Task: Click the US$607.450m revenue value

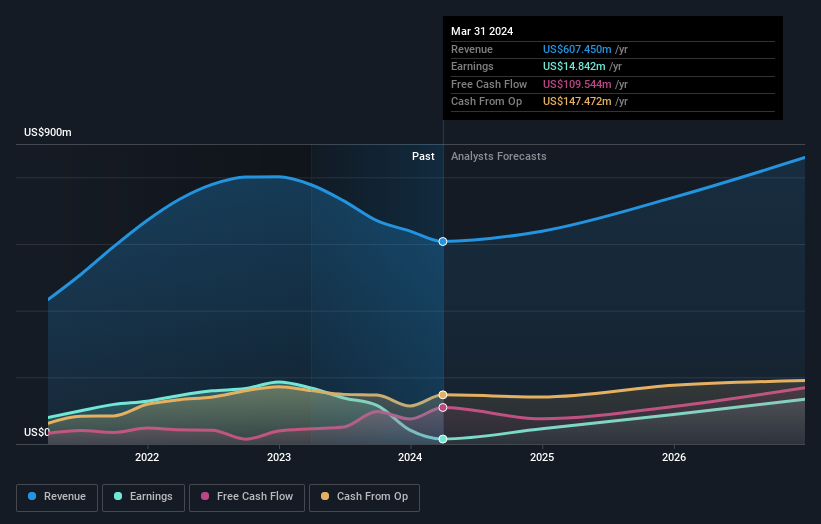Action: click(577, 49)
